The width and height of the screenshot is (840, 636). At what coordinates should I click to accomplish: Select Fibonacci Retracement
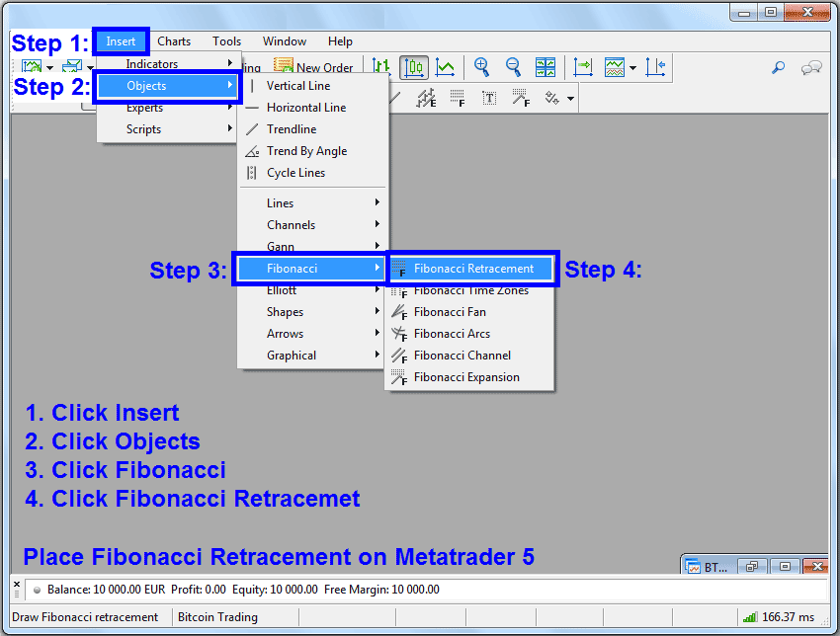click(471, 269)
